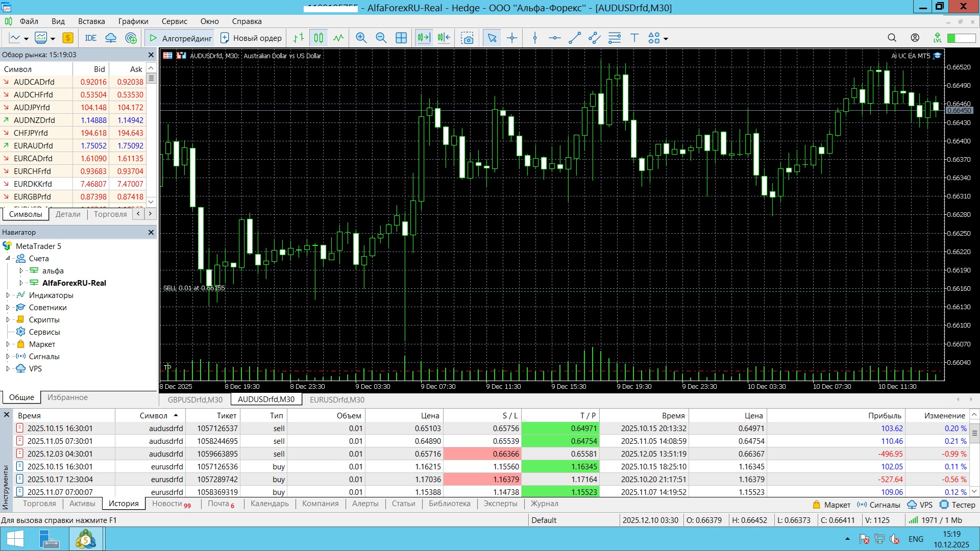This screenshot has height=551, width=980.
Task: Switch to the EURUSDrfd,M30 chart tab
Action: tap(337, 399)
